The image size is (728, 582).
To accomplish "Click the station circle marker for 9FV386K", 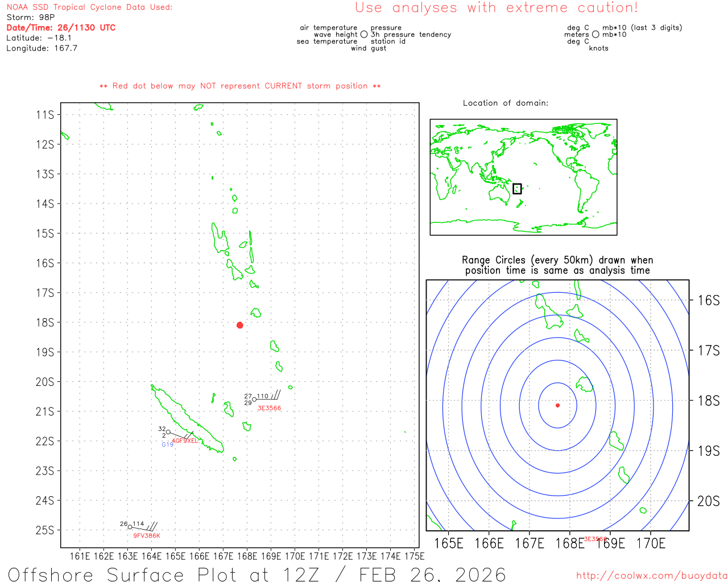I will 130,527.
